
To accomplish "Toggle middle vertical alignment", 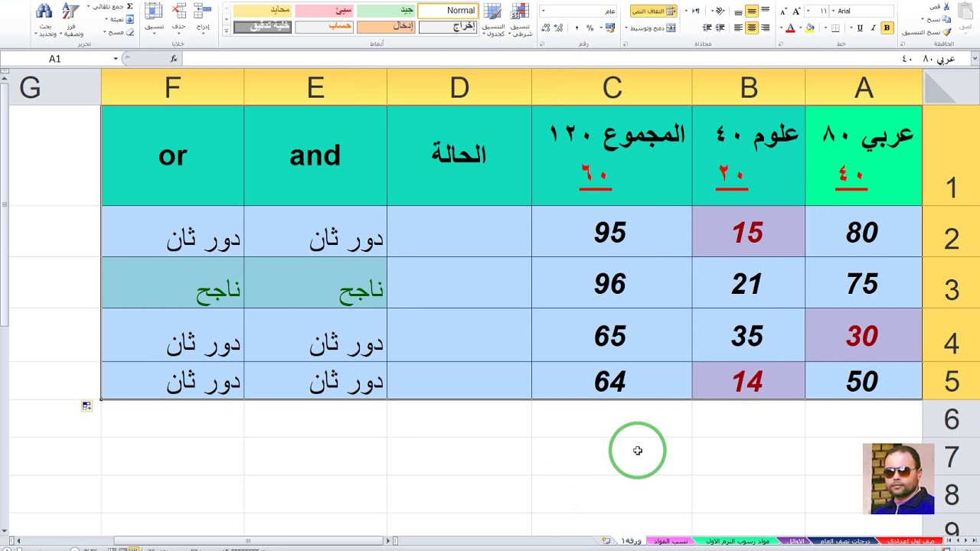I will pyautogui.click(x=752, y=11).
